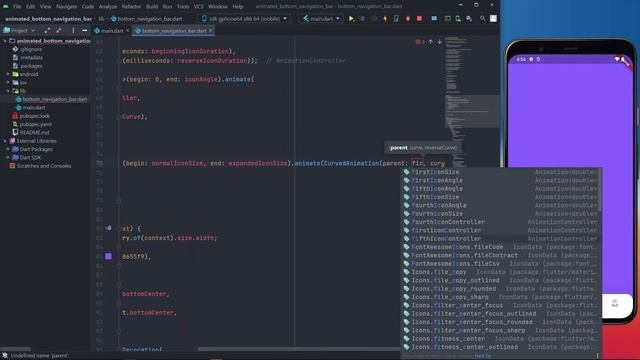Click Flutter Hot Reload lightning icon
Screen dimensions: 640x360
click(385, 19)
